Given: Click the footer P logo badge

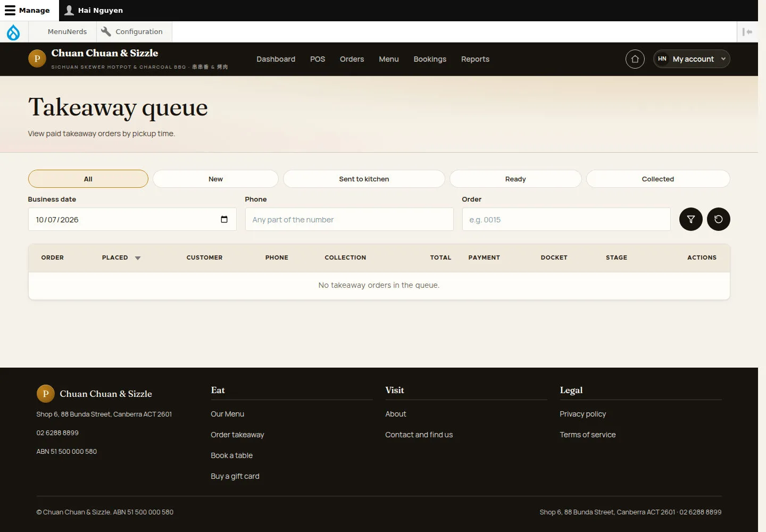Looking at the screenshot, I should pos(46,394).
